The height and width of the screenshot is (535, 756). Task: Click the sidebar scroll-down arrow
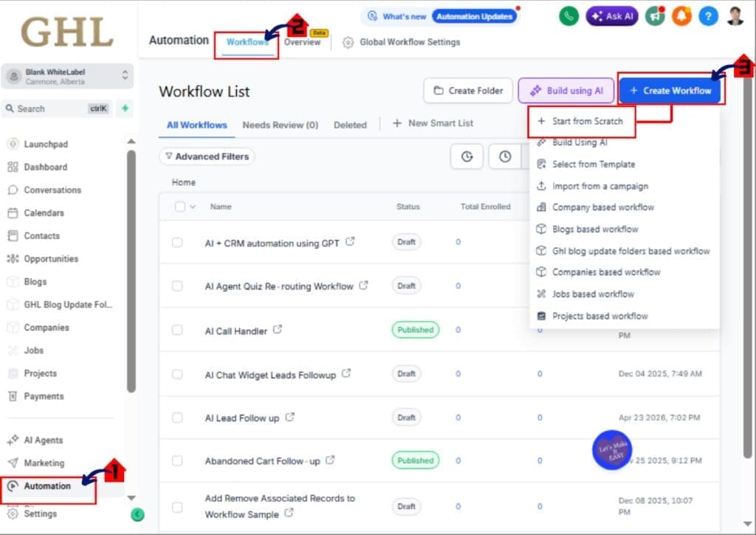pyautogui.click(x=131, y=498)
